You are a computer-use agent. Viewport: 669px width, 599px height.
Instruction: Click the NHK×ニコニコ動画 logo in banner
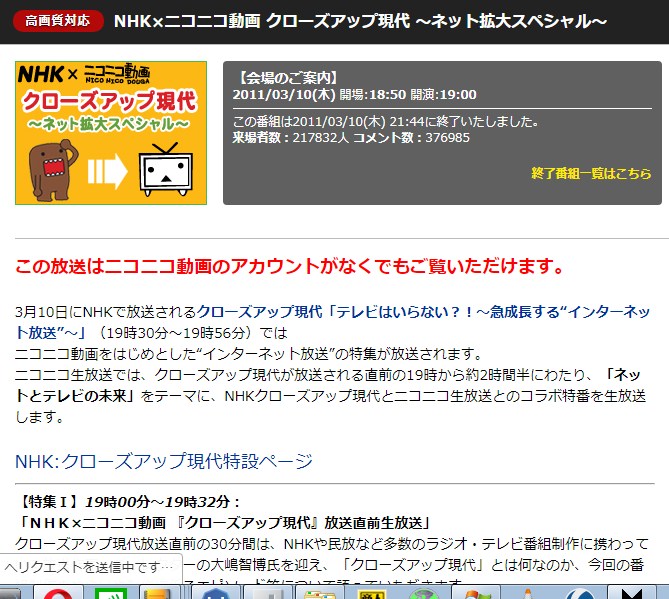[85, 74]
